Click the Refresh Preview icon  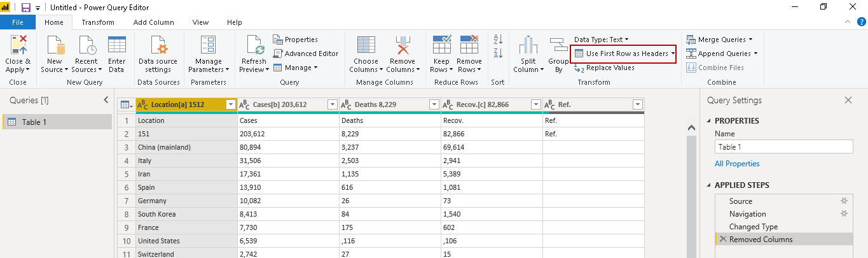tap(255, 46)
